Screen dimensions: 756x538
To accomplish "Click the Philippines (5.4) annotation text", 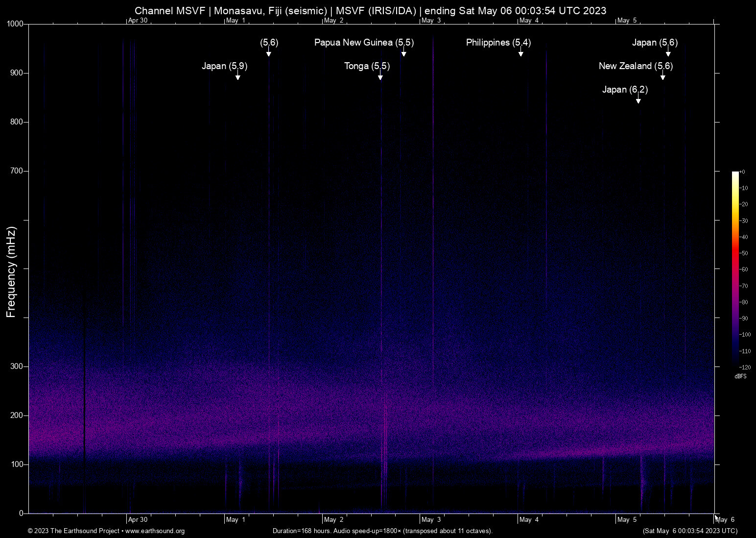I will coord(498,43).
